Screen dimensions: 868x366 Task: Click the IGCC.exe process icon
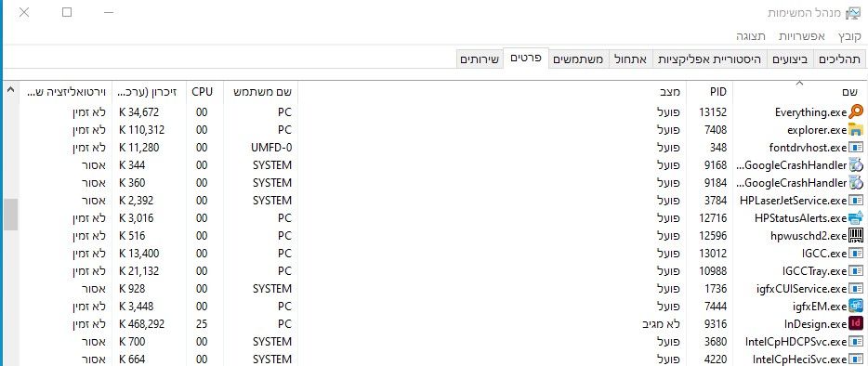(x=856, y=253)
